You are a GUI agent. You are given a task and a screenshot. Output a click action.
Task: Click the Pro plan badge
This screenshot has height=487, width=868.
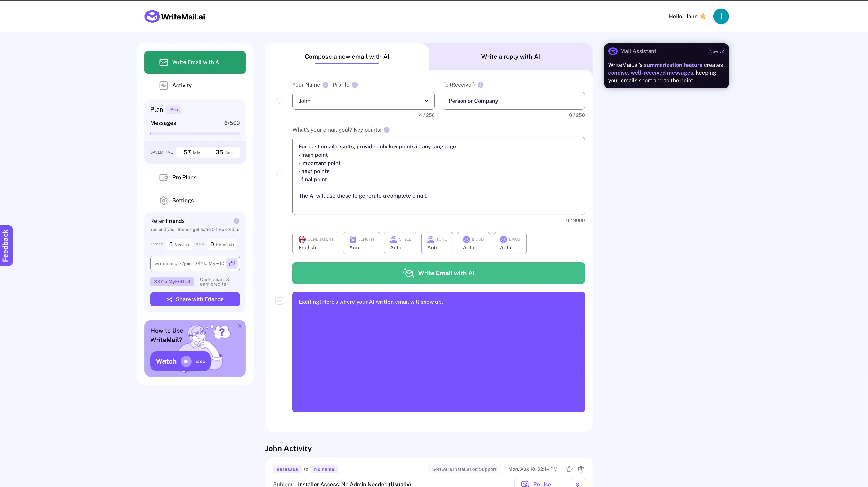tap(174, 110)
